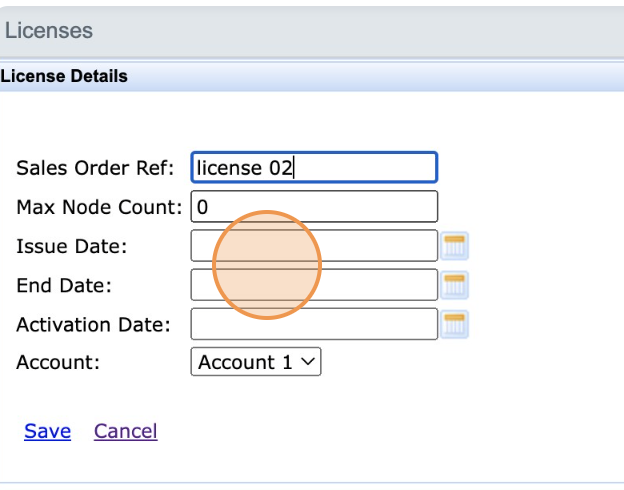Focus the Sales Order Ref text field
The image size is (624, 490).
coord(314,168)
